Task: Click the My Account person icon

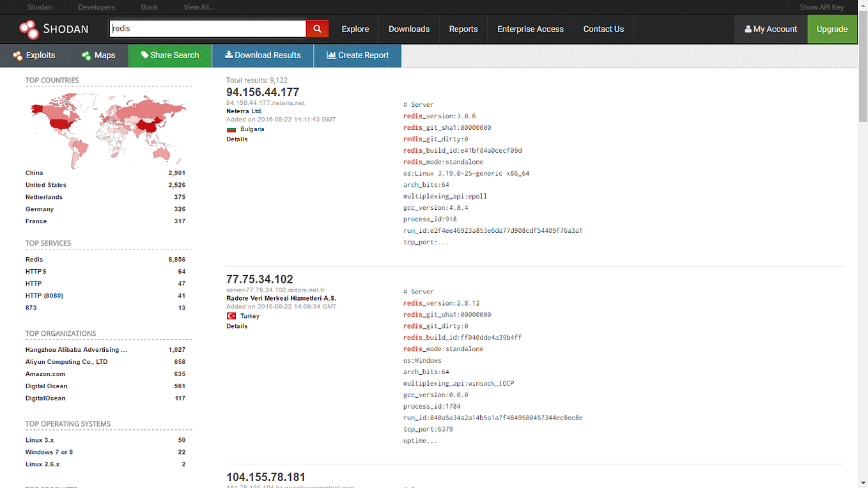Action: tap(748, 29)
